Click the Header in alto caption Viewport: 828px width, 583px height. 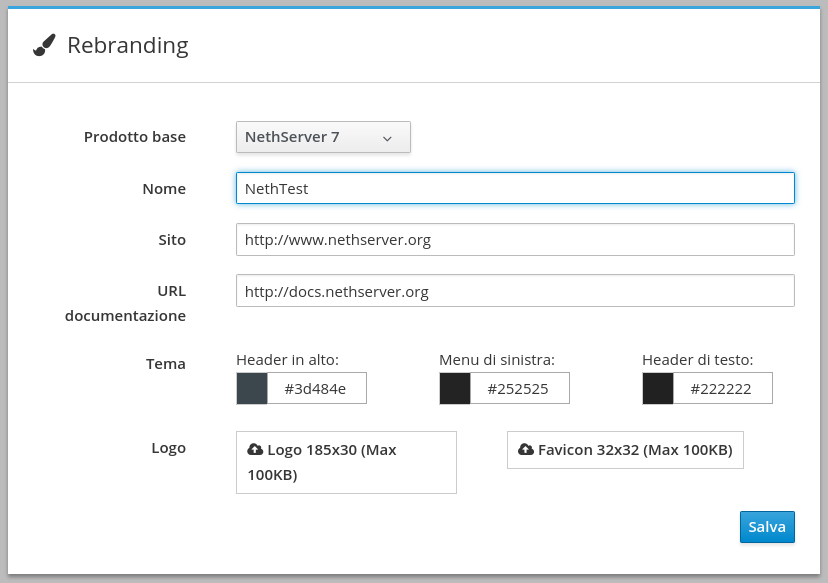pos(287,360)
